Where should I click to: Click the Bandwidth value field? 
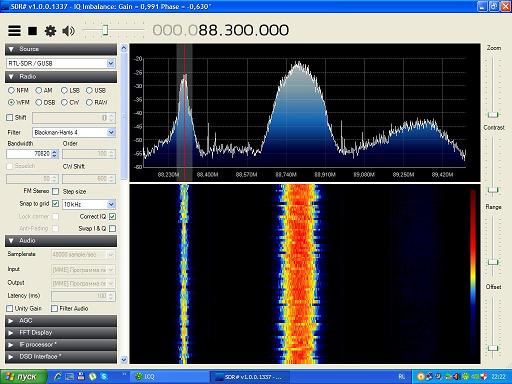tap(29, 154)
